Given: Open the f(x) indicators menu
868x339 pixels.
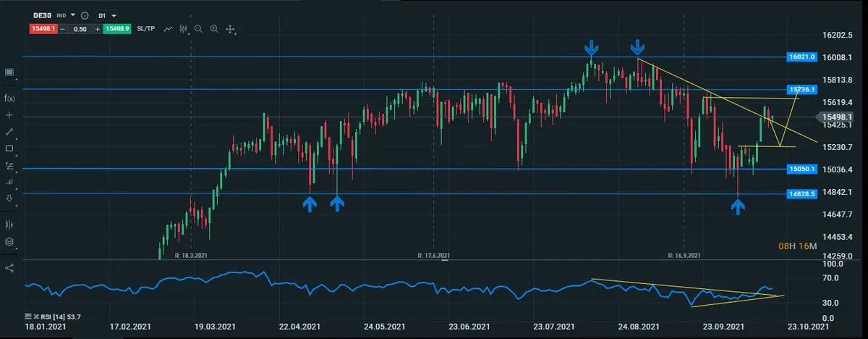Looking at the screenshot, I should click(9, 99).
